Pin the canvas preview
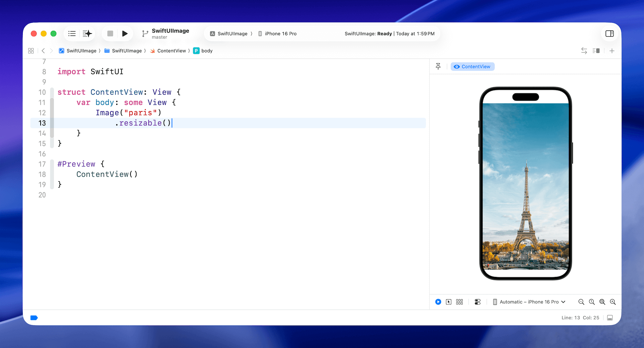The width and height of the screenshot is (644, 348). [x=438, y=66]
